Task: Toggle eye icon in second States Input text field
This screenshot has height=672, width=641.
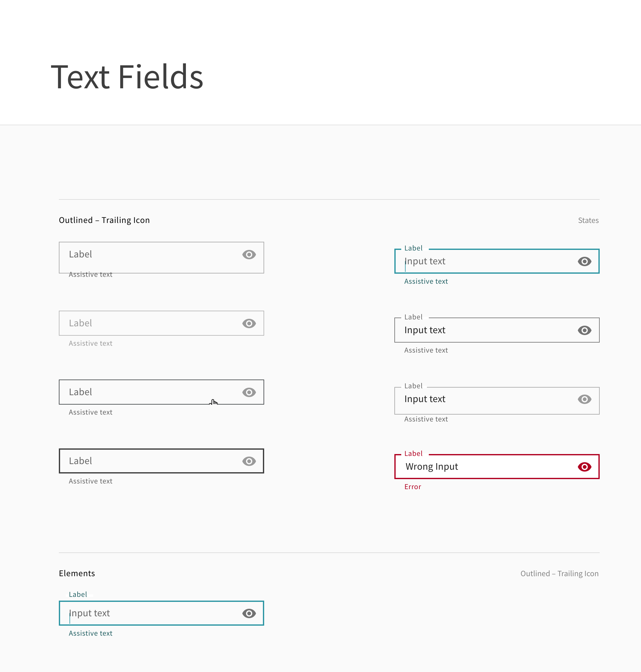Action: pos(585,330)
